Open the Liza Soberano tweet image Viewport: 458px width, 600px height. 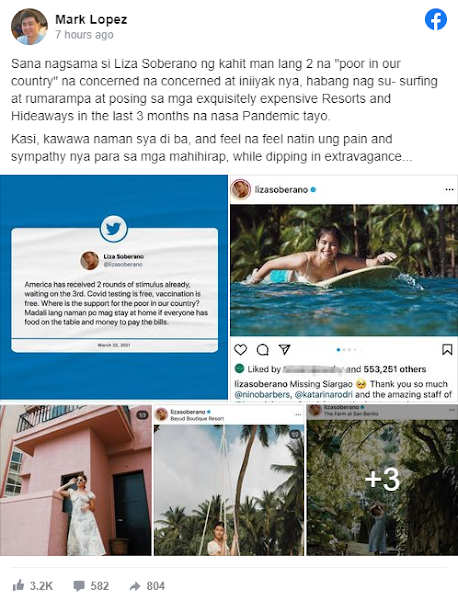(114, 287)
